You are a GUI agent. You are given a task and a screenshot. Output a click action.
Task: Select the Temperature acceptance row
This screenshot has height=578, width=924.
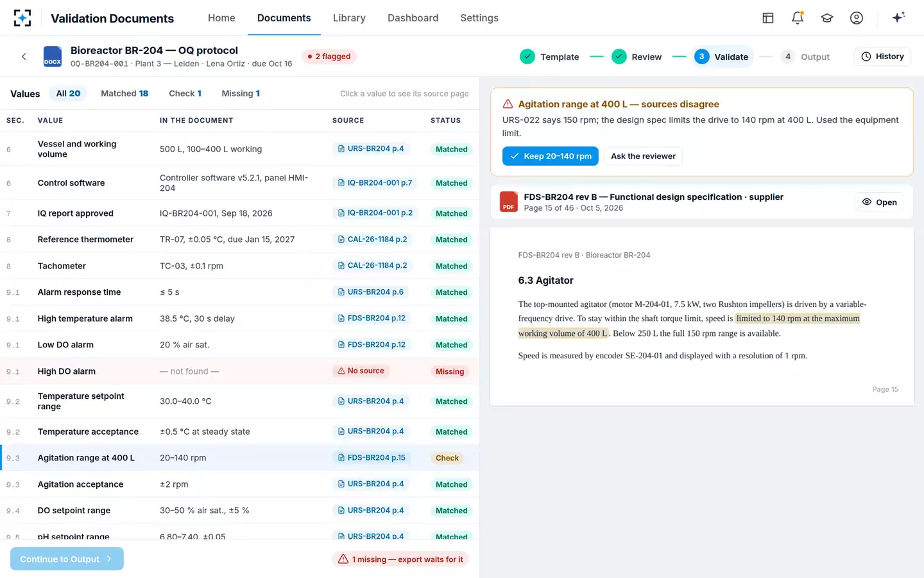(x=239, y=432)
